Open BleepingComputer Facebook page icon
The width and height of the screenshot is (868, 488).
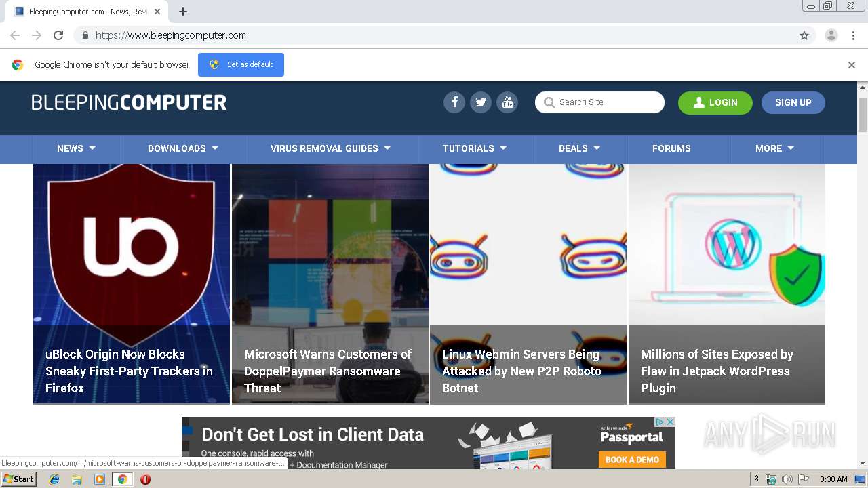click(x=454, y=102)
